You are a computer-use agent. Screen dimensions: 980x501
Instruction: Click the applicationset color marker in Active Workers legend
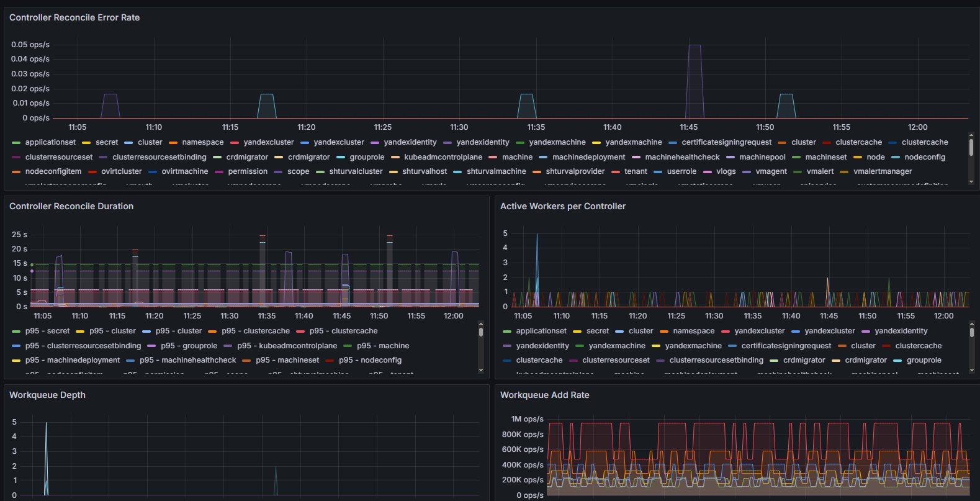pyautogui.click(x=507, y=332)
